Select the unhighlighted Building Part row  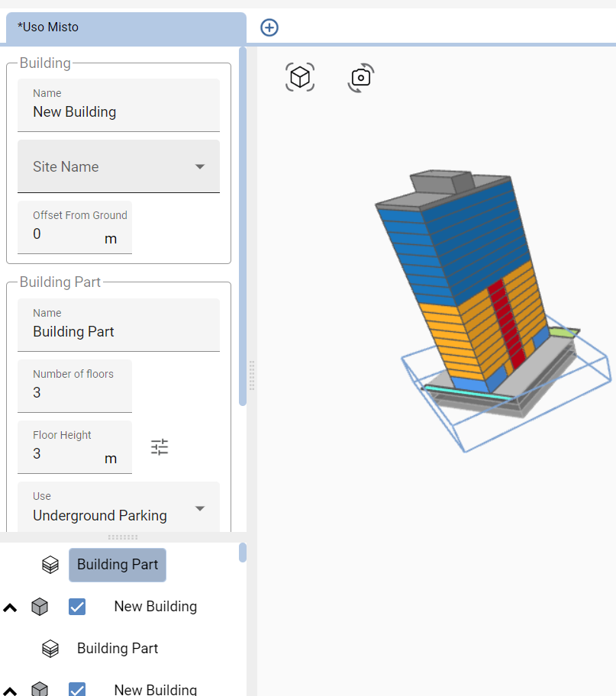[118, 649]
